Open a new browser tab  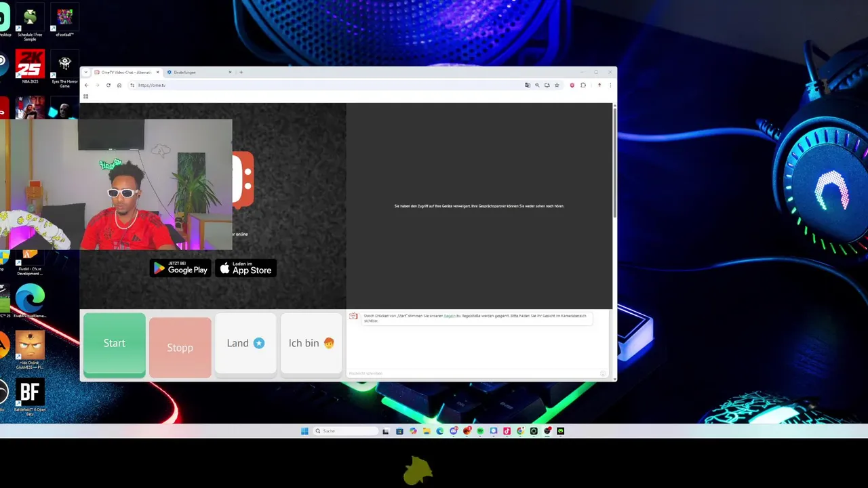pyautogui.click(x=241, y=72)
